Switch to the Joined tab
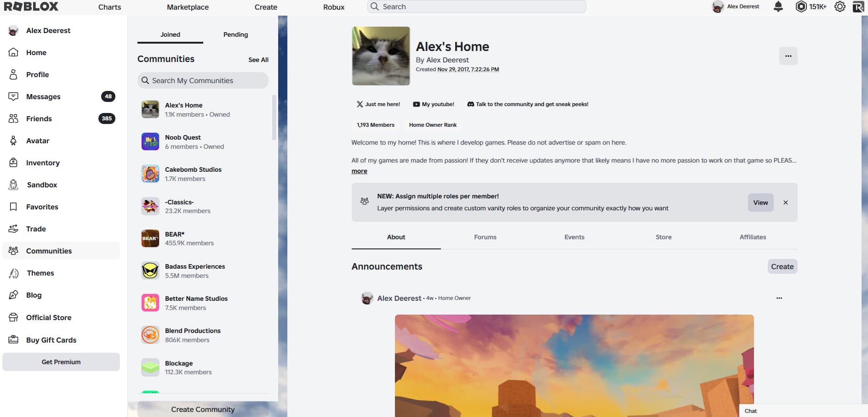Screen dimensions: 868x417 pyautogui.click(x=170, y=35)
